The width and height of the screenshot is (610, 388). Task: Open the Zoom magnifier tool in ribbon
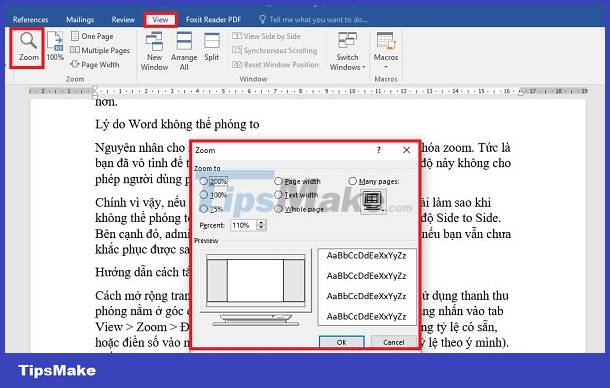(28, 47)
